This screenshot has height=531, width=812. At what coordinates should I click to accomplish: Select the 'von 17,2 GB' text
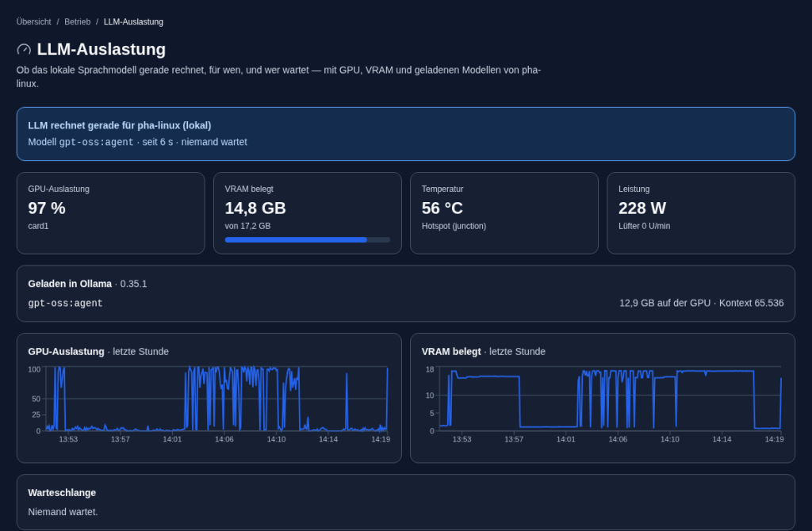click(247, 226)
